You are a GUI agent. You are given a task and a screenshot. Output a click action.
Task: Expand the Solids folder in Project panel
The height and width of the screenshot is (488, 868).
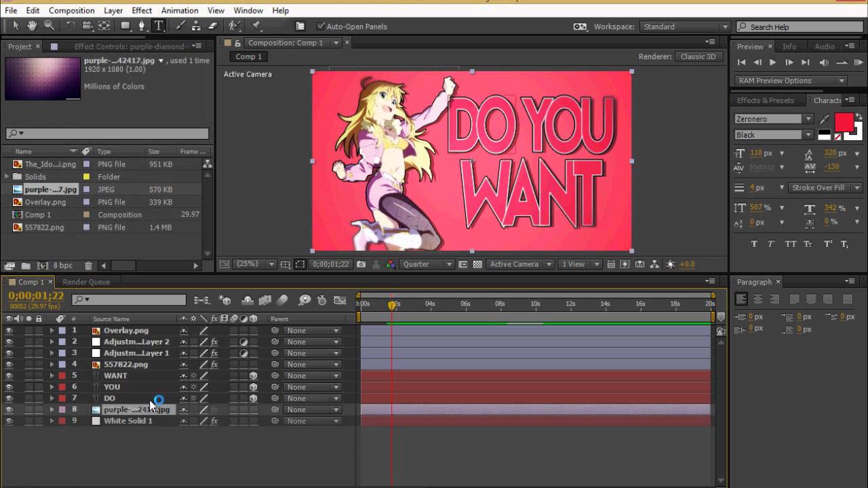[x=8, y=177]
